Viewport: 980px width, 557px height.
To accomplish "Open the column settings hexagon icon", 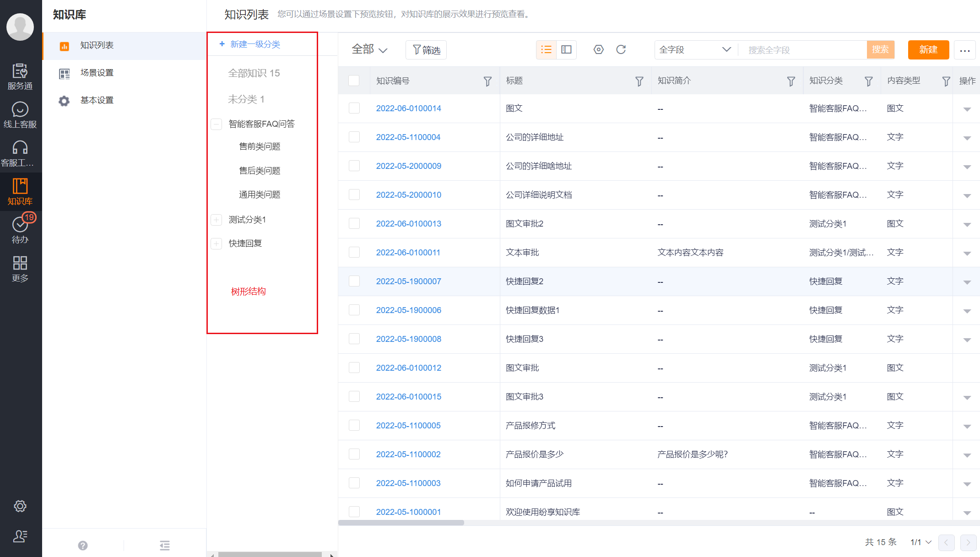I will (598, 49).
